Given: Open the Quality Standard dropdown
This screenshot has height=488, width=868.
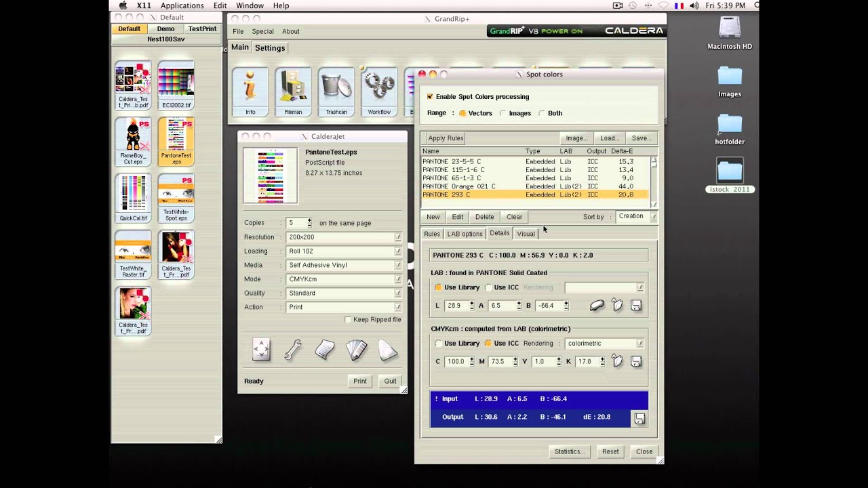Looking at the screenshot, I should tap(344, 293).
